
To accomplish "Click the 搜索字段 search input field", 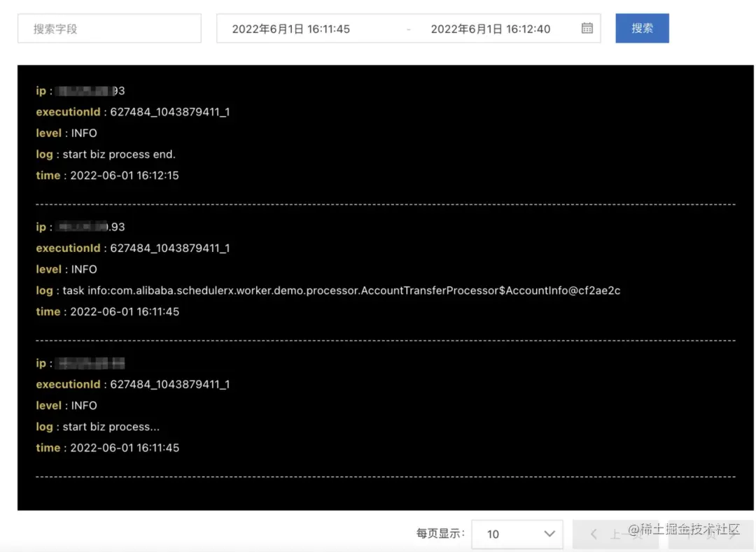I will click(x=109, y=29).
